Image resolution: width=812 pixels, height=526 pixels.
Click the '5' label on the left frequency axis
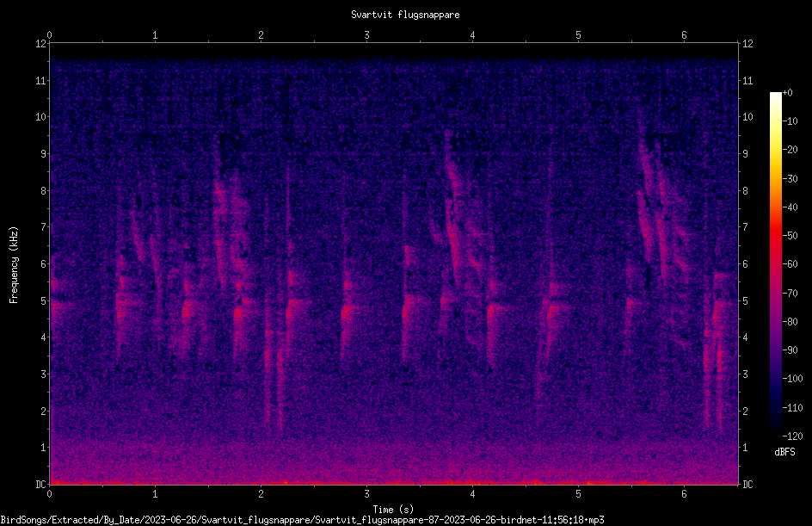click(44, 300)
